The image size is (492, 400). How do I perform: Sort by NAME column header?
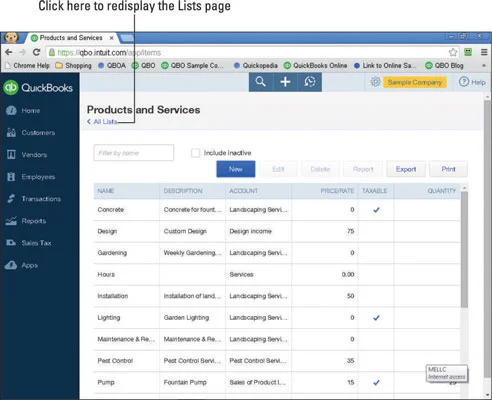tap(106, 191)
